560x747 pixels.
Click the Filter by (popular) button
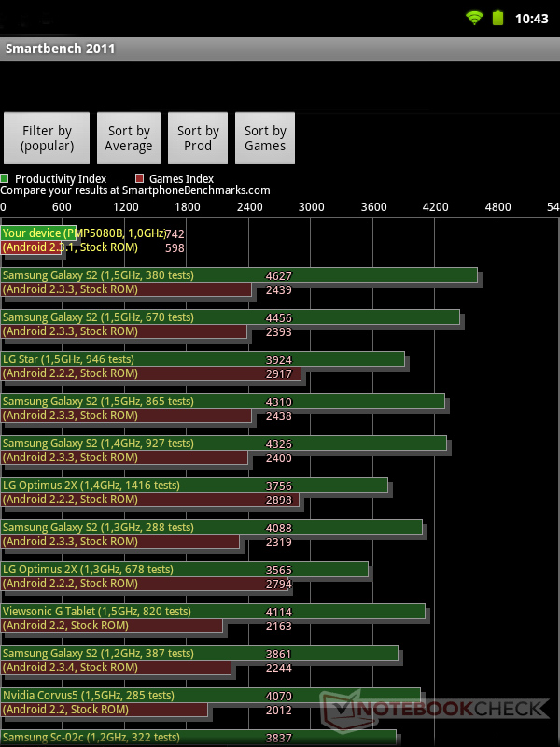pyautogui.click(x=47, y=138)
